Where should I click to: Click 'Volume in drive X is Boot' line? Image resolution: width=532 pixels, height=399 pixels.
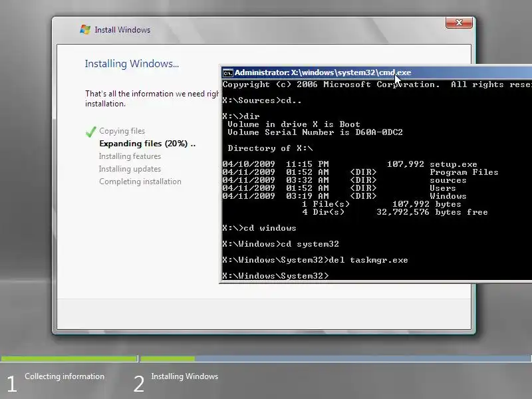[293, 124]
